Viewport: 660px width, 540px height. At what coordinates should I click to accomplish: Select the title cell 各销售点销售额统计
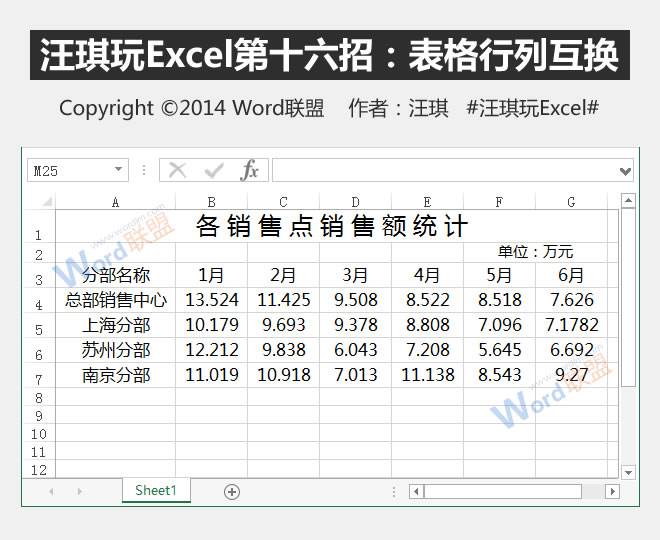(x=331, y=227)
